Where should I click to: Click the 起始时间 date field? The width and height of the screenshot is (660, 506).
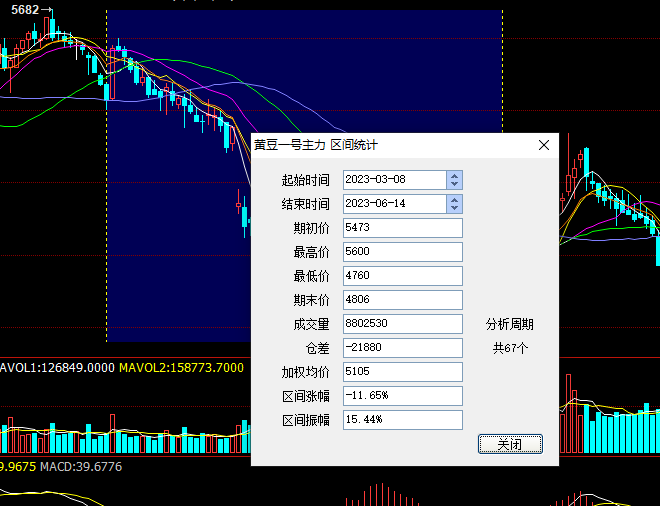(394, 180)
